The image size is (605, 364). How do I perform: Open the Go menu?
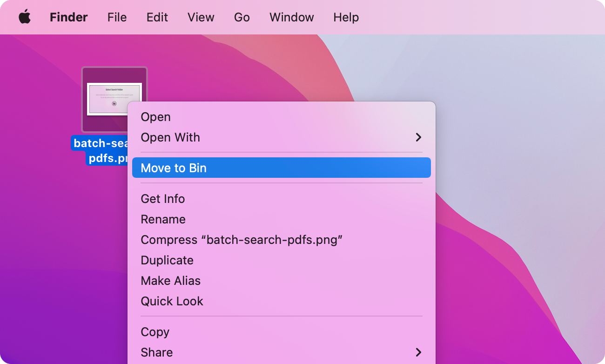(x=242, y=17)
